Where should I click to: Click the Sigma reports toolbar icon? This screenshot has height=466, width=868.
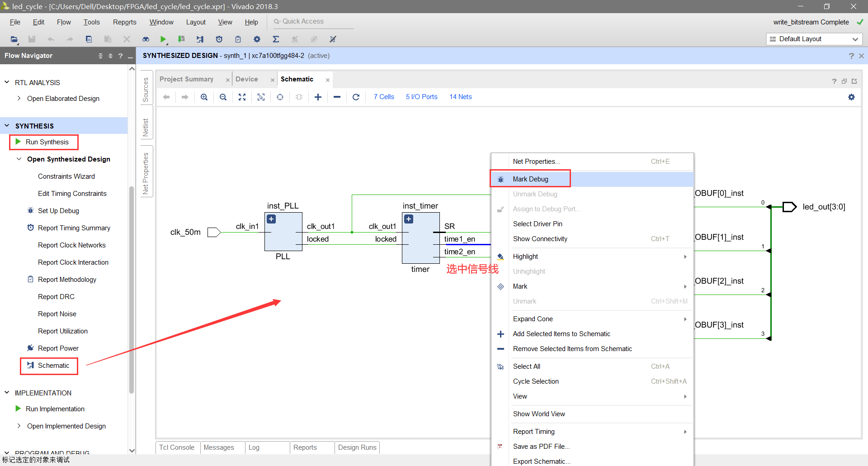pyautogui.click(x=276, y=39)
